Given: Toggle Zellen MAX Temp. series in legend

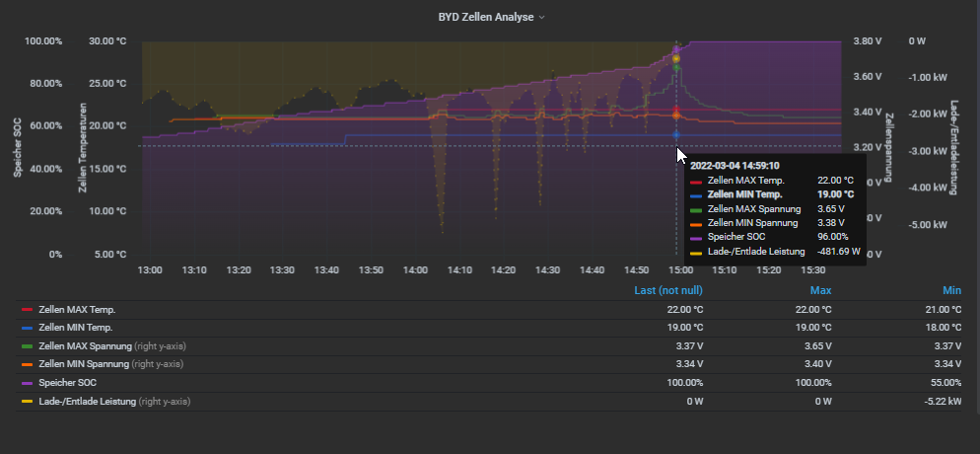Looking at the screenshot, I should click(x=77, y=310).
